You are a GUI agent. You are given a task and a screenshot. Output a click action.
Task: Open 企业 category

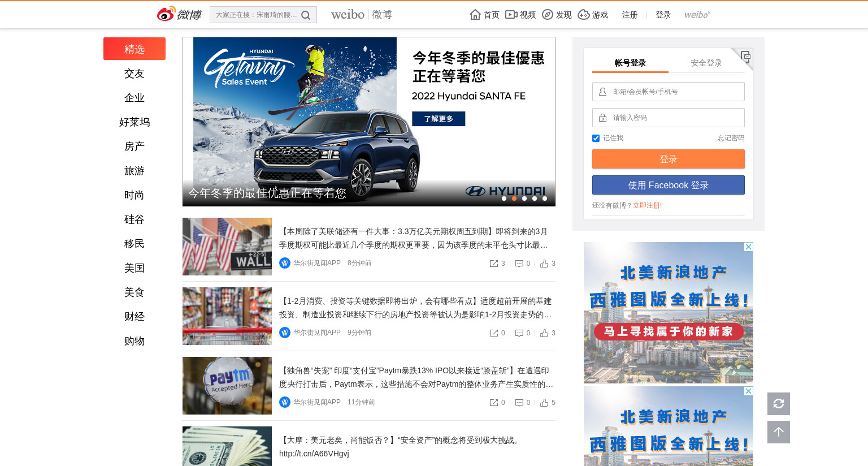(134, 98)
